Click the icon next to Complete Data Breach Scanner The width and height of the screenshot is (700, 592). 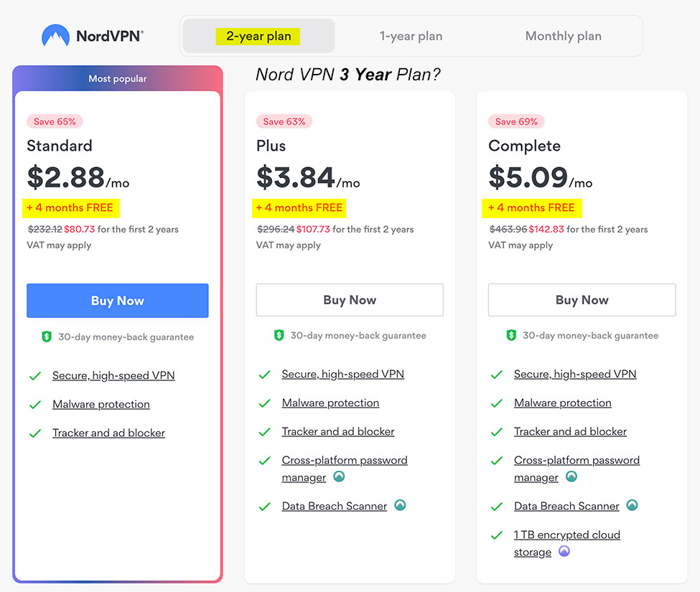tap(632, 505)
